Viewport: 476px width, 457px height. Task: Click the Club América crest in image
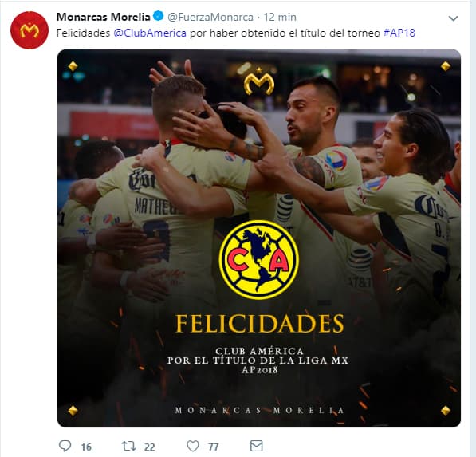point(258,260)
